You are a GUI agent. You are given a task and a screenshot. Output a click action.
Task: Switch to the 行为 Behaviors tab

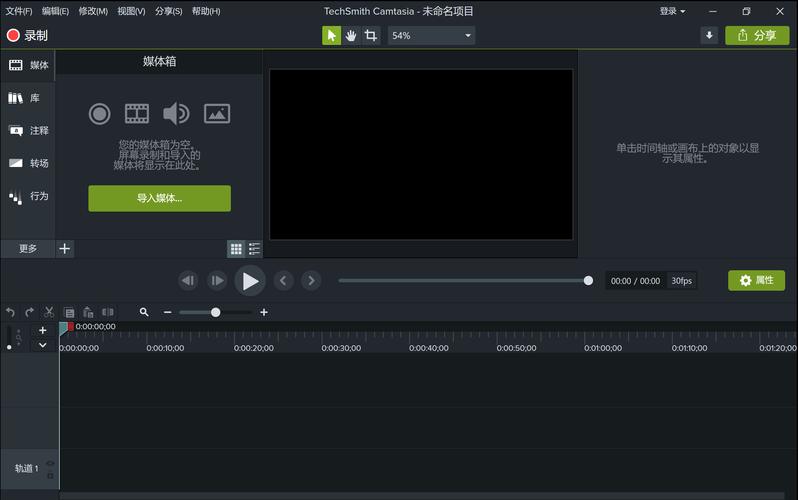tap(27, 196)
